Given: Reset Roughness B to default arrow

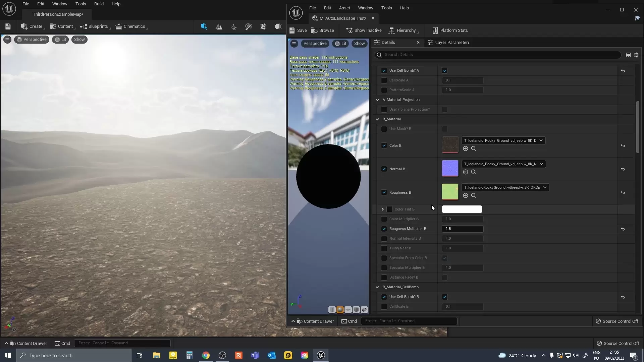Looking at the screenshot, I should tap(623, 193).
